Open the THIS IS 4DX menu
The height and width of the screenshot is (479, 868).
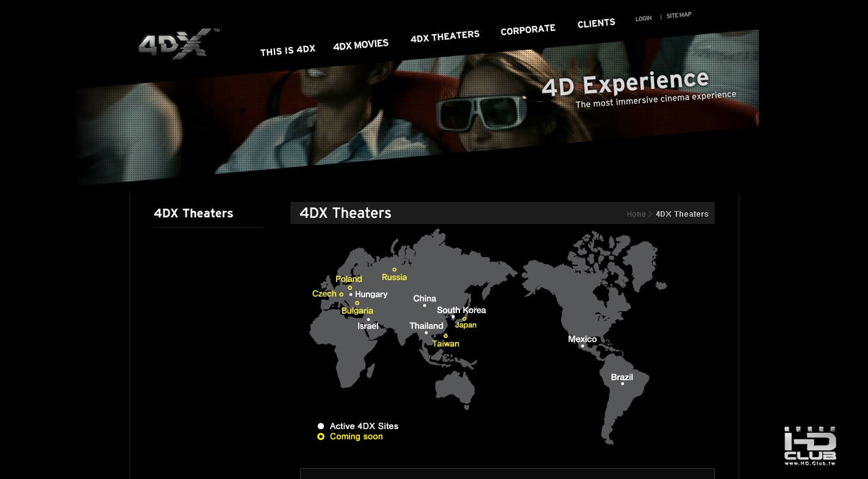coord(287,50)
